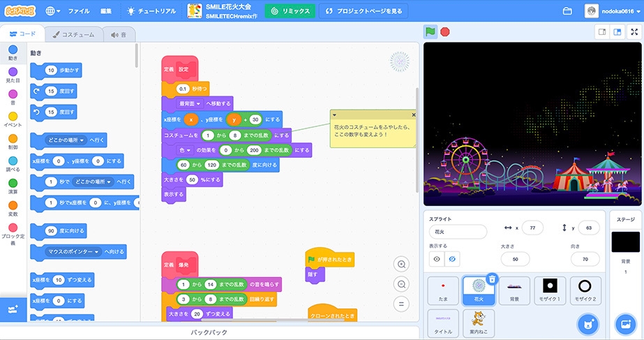Viewport: 644px width, 340px height.
Task: Stop the project with the red stop button
Action: tap(445, 31)
